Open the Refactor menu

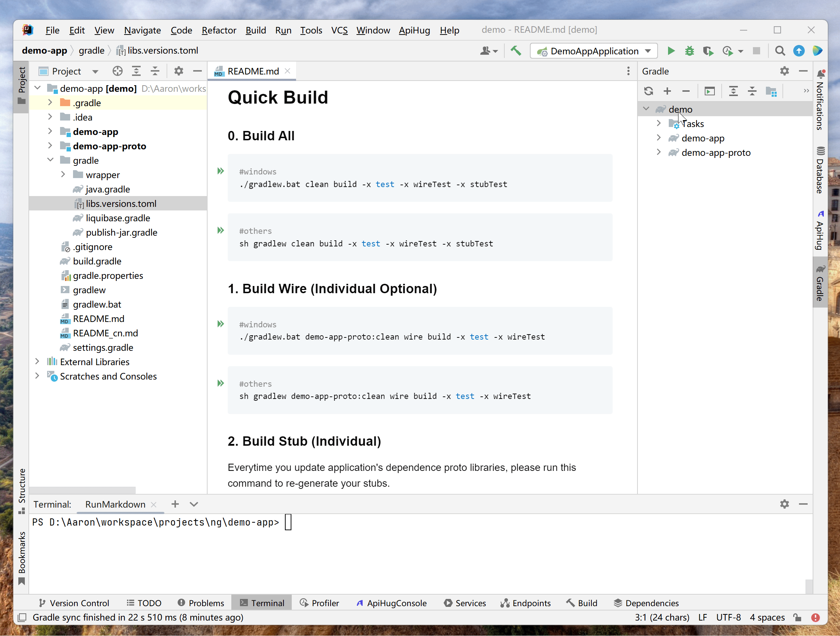(219, 30)
